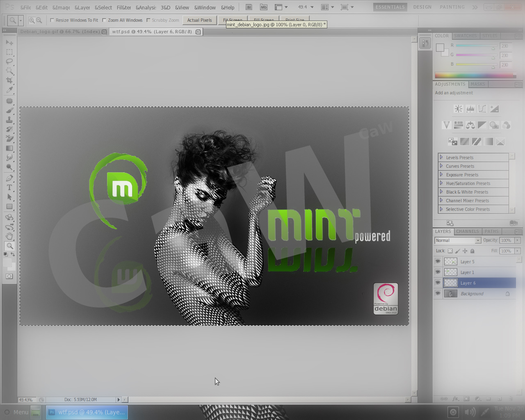Image resolution: width=525 pixels, height=420 pixels.
Task: Add a Curves adjustment icon
Action: [x=482, y=109]
